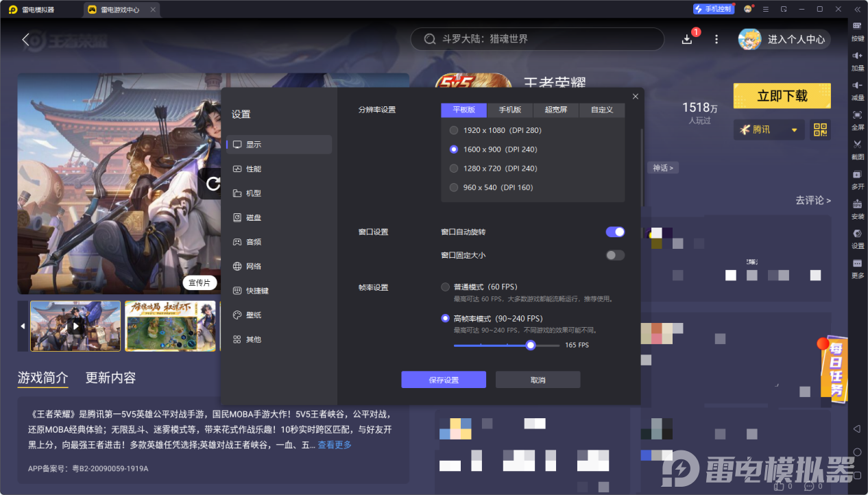Click the game search bar
Image resolution: width=868 pixels, height=495 pixels.
537,39
